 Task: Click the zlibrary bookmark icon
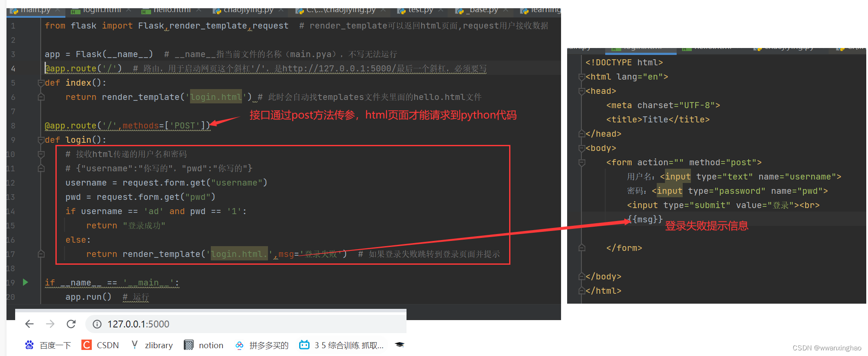pyautogui.click(x=135, y=345)
